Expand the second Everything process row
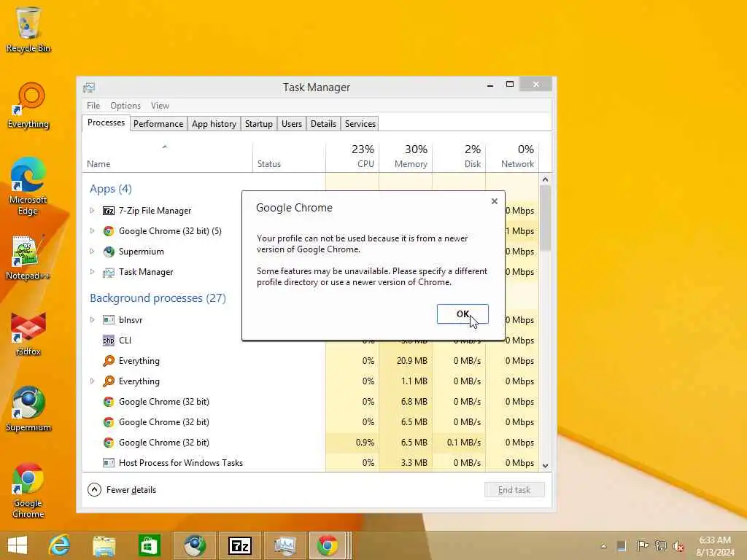This screenshot has height=560, width=747. point(93,381)
